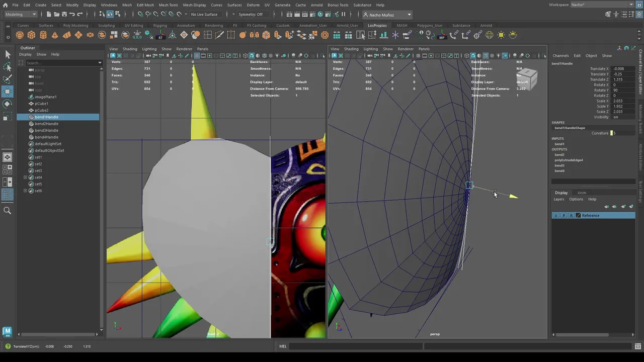Click the Scale Y value field
Image resolution: width=644 pixels, height=362 pixels.
point(624,107)
